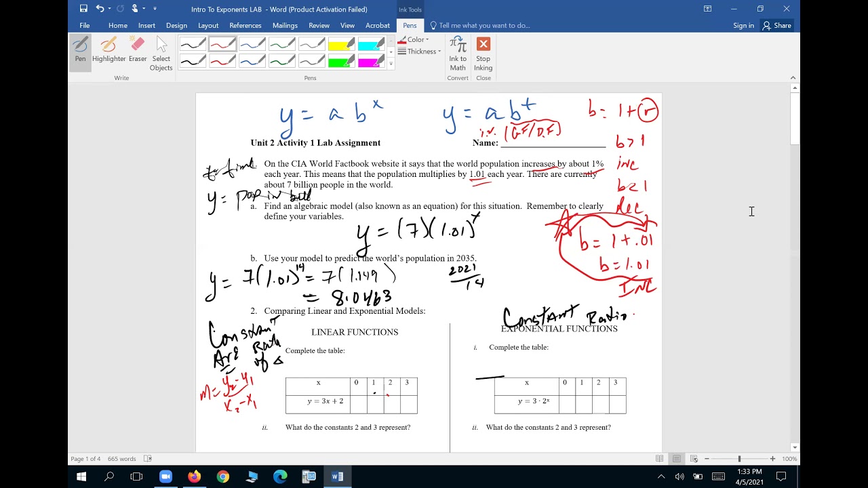
Task: Undo the last ink stroke
Action: [100, 9]
